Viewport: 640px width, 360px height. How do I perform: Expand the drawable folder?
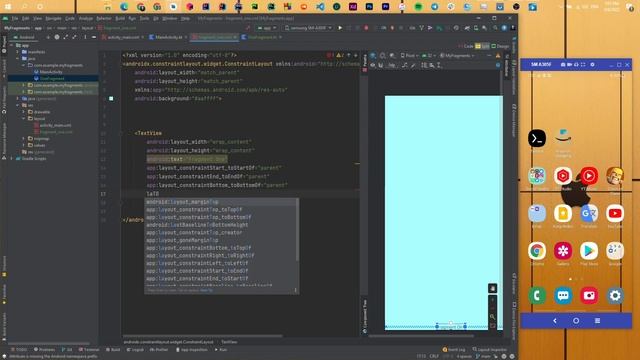[x=24, y=112]
